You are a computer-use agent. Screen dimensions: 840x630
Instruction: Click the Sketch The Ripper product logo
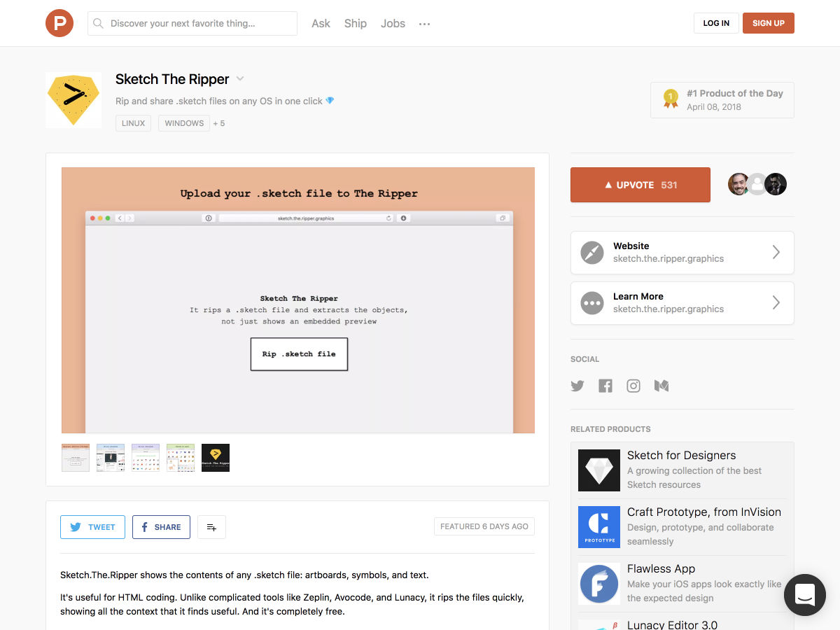(x=73, y=99)
